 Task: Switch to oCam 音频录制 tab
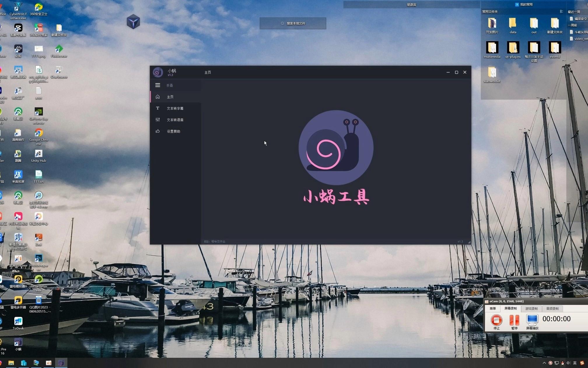coord(552,308)
